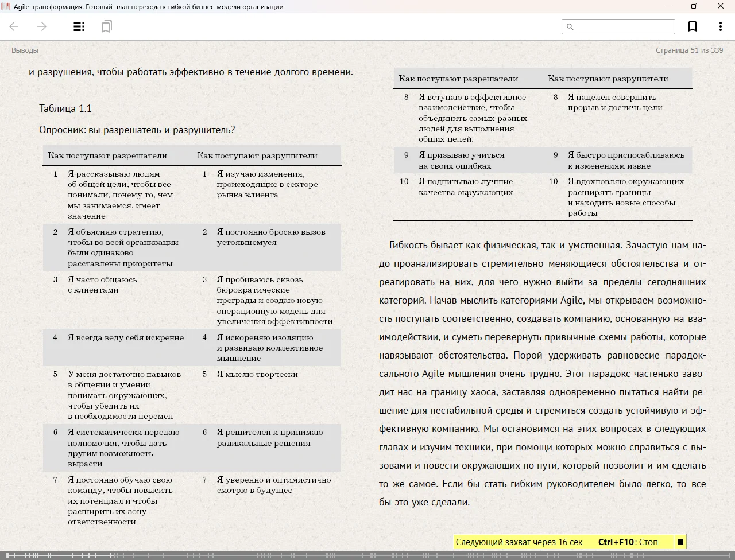Click the 'Таблица 1.1' table caption

[65, 108]
